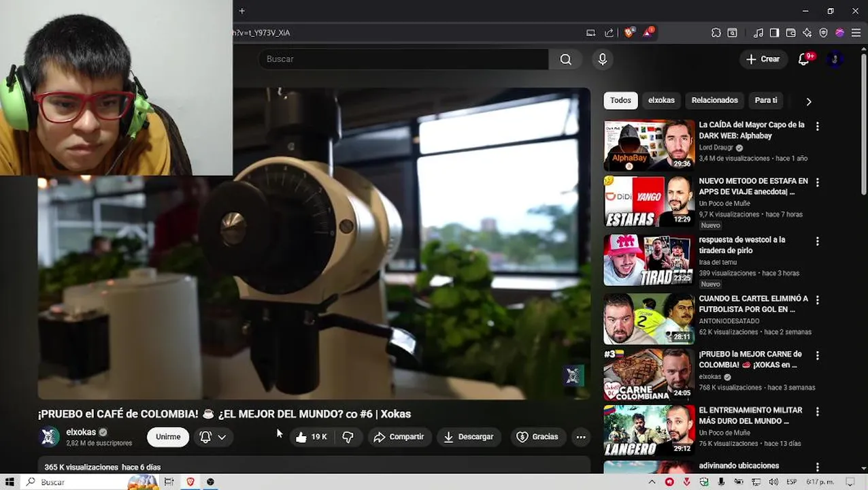868x490 pixels.
Task: Open options for respuesta de westcol video
Action: (818, 241)
